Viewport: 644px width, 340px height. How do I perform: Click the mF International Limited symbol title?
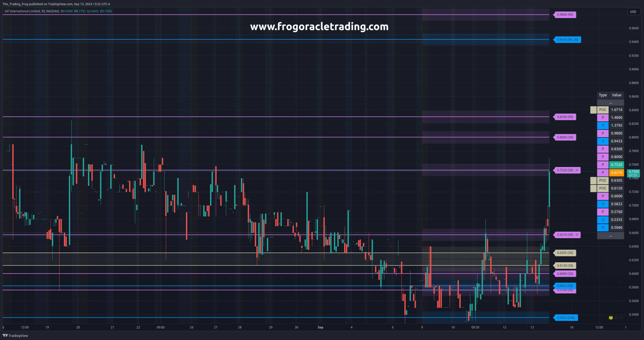click(31, 11)
